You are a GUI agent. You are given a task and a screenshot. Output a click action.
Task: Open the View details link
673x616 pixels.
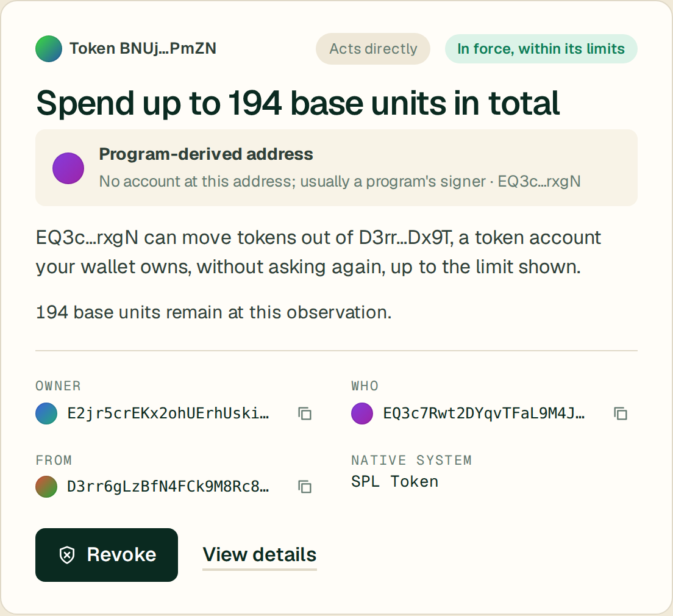click(x=260, y=554)
